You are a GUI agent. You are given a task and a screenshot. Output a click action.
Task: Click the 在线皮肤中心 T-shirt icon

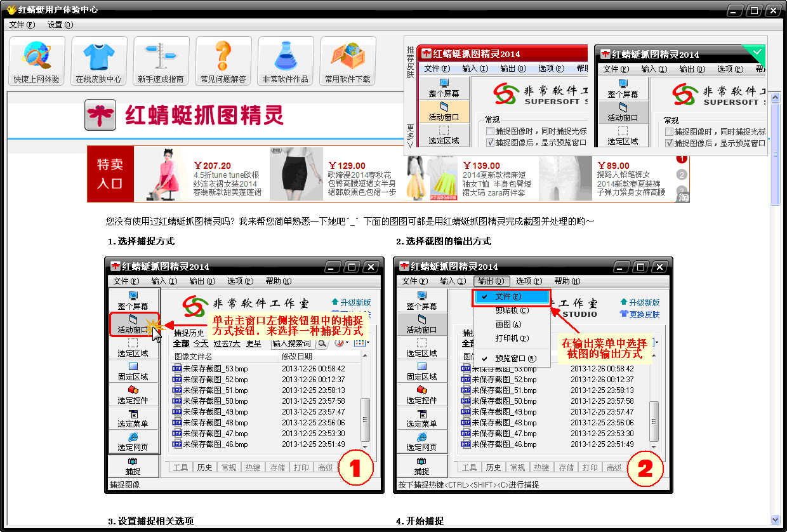[x=99, y=60]
